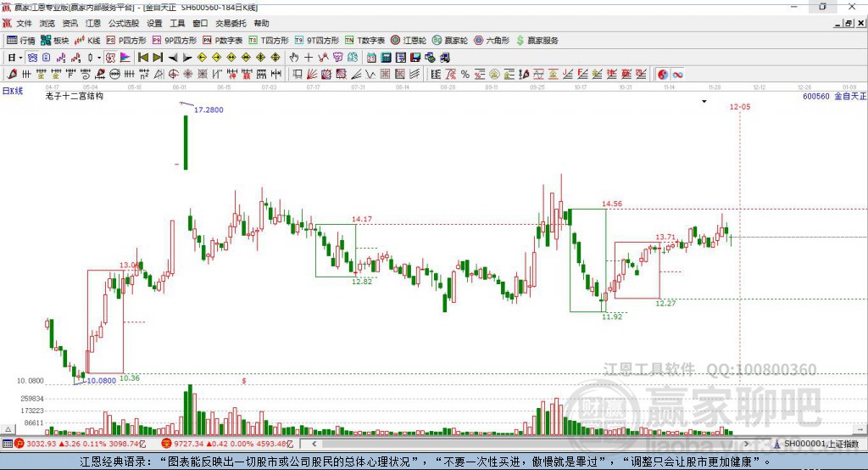Click the up triangle beside volume panel

coord(8,429)
